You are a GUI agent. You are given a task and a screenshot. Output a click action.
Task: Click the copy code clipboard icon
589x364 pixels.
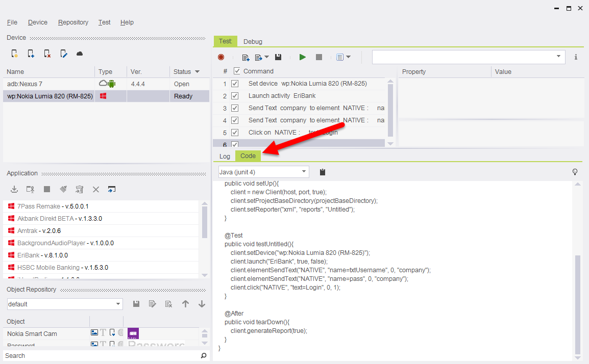click(x=323, y=172)
